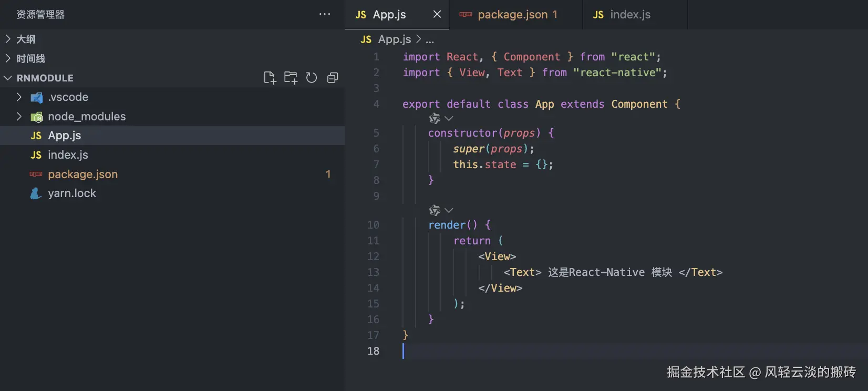This screenshot has height=391, width=868.
Task: Select App.js in the file tree
Action: point(172,136)
